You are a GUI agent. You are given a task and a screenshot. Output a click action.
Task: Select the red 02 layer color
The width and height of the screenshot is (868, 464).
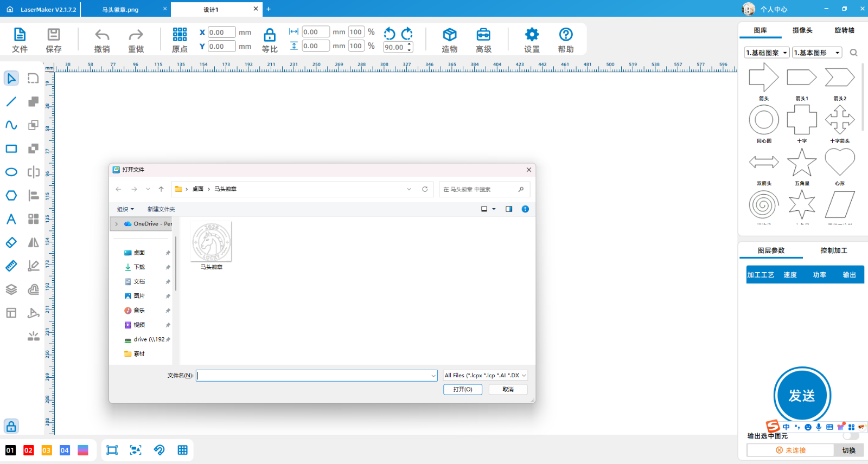[x=28, y=450]
